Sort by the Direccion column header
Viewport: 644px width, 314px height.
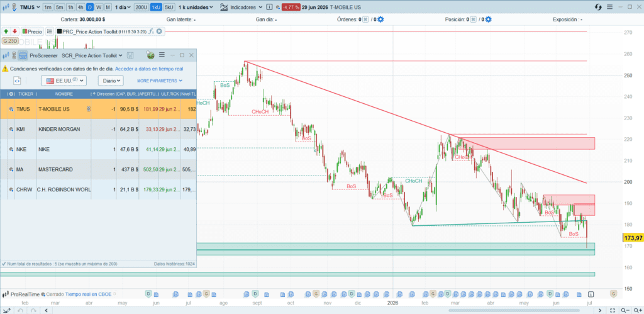tap(103, 94)
